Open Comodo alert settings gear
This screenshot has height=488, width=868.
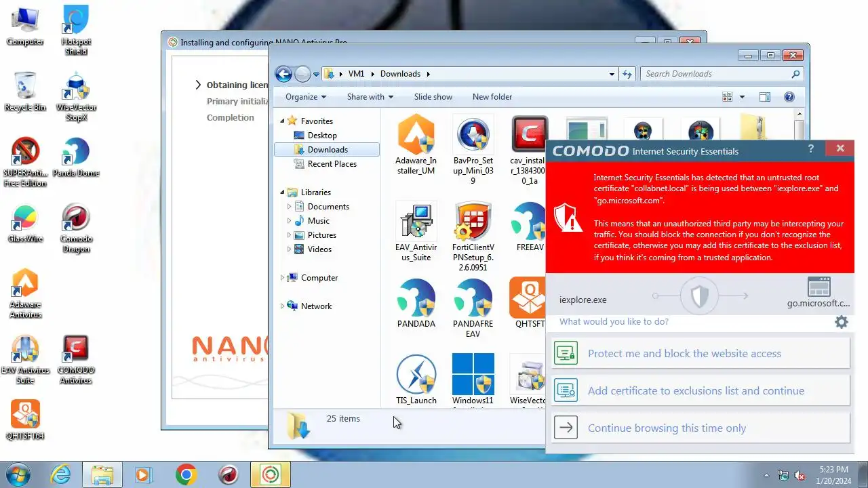tap(841, 322)
